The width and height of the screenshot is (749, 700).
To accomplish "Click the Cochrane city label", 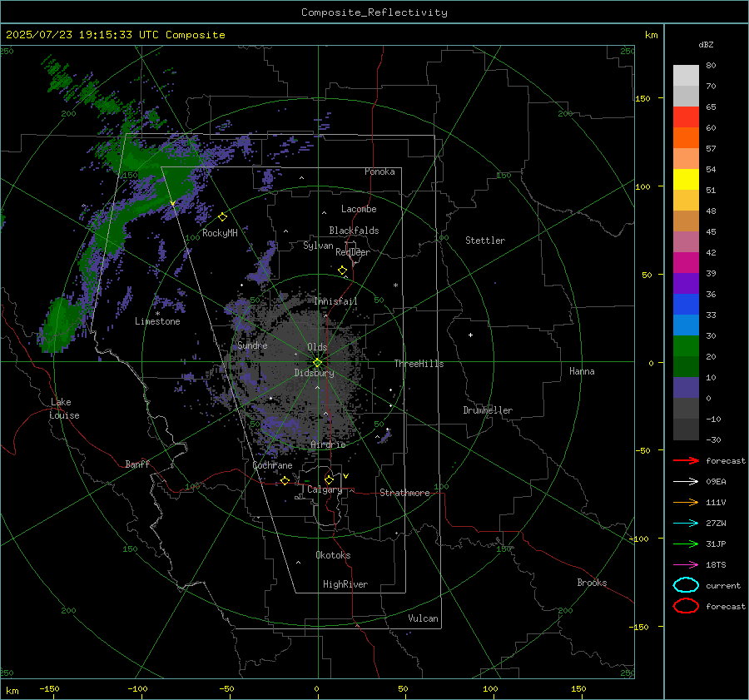I will 272,465.
